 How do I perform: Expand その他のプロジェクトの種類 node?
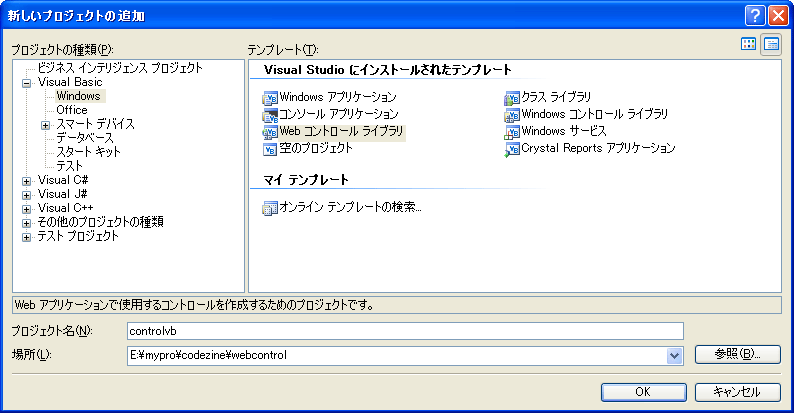pos(26,223)
